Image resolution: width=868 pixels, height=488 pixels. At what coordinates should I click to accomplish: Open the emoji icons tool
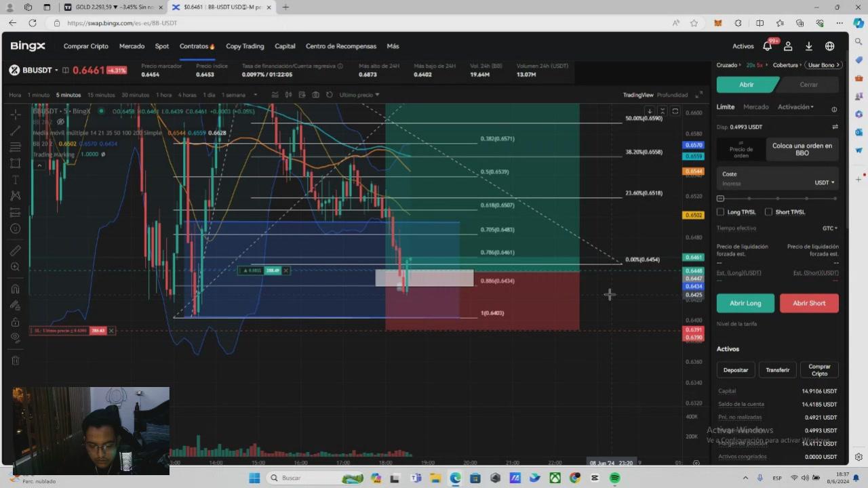coord(15,228)
